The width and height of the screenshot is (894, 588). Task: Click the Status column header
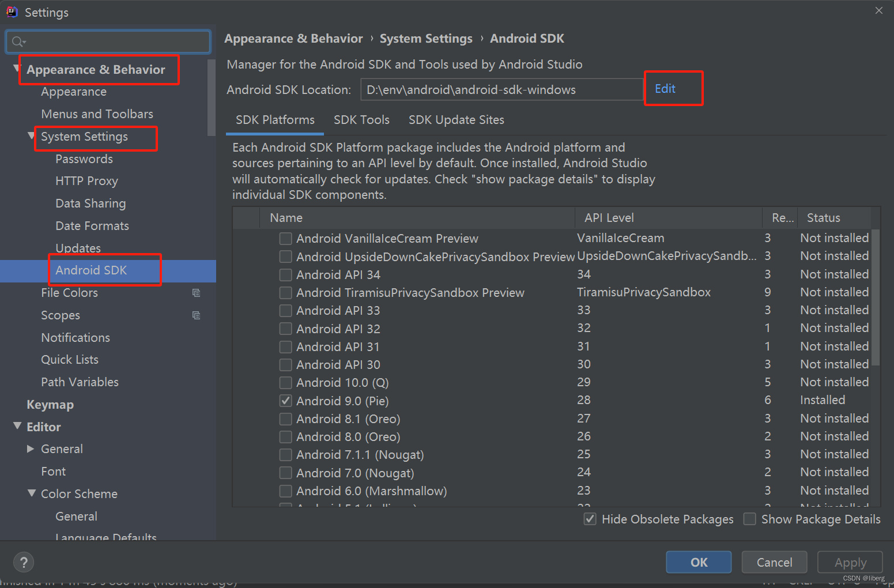[x=833, y=218]
